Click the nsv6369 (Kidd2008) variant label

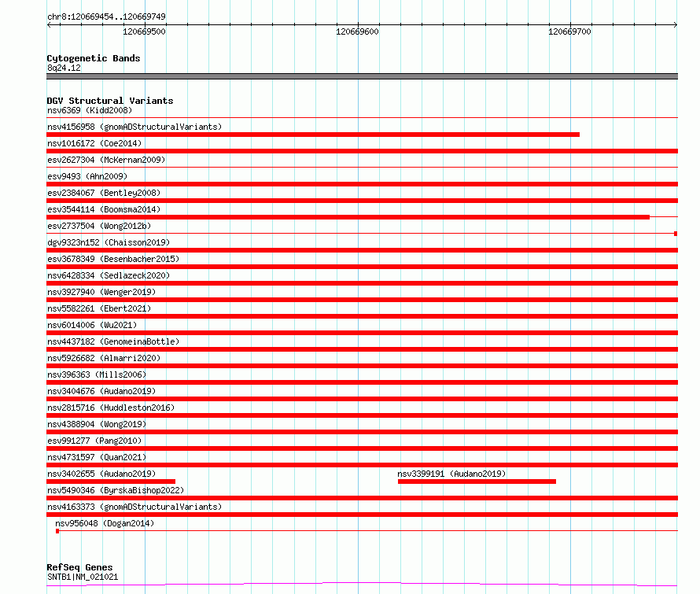pos(90,110)
